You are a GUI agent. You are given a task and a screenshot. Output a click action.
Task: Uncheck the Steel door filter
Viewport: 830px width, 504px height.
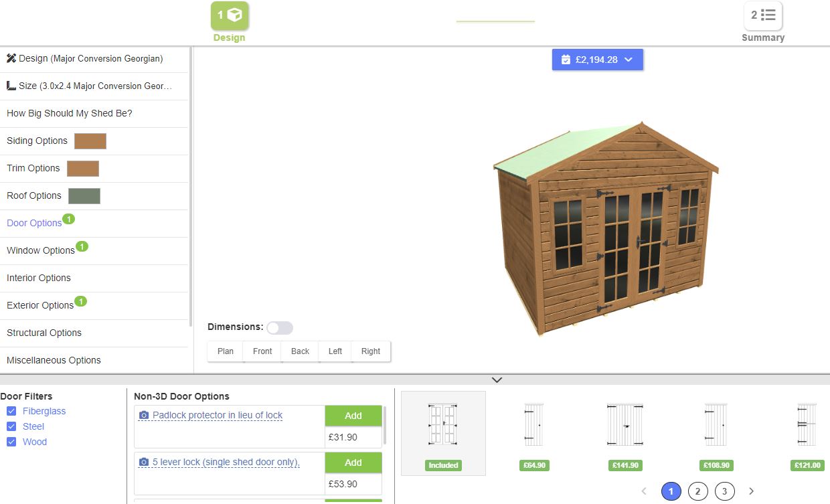click(x=11, y=426)
